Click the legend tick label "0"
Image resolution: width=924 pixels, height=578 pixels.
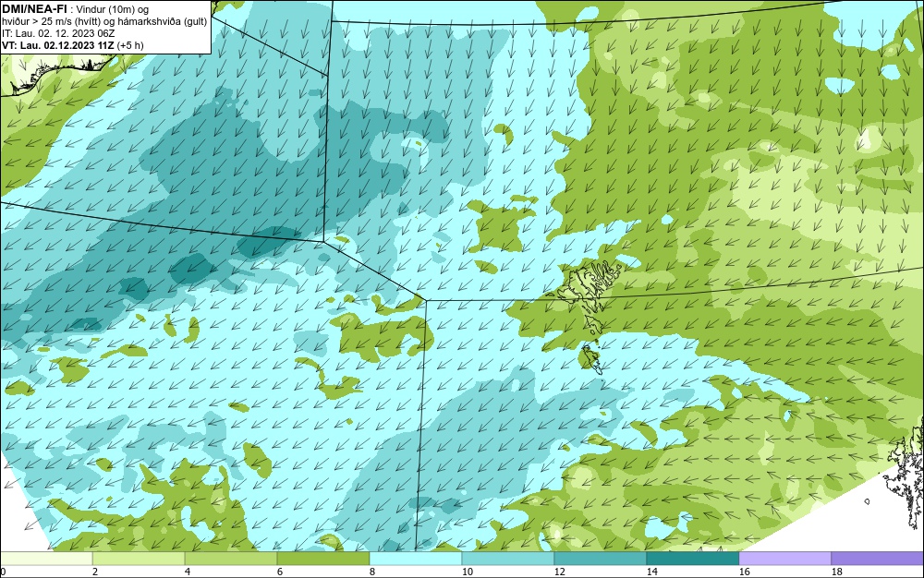(3, 572)
